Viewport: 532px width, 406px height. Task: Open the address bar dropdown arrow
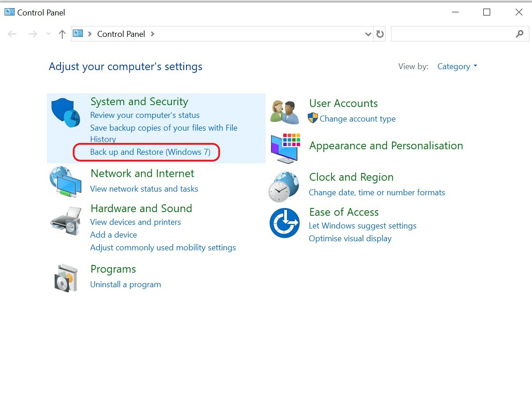368,34
